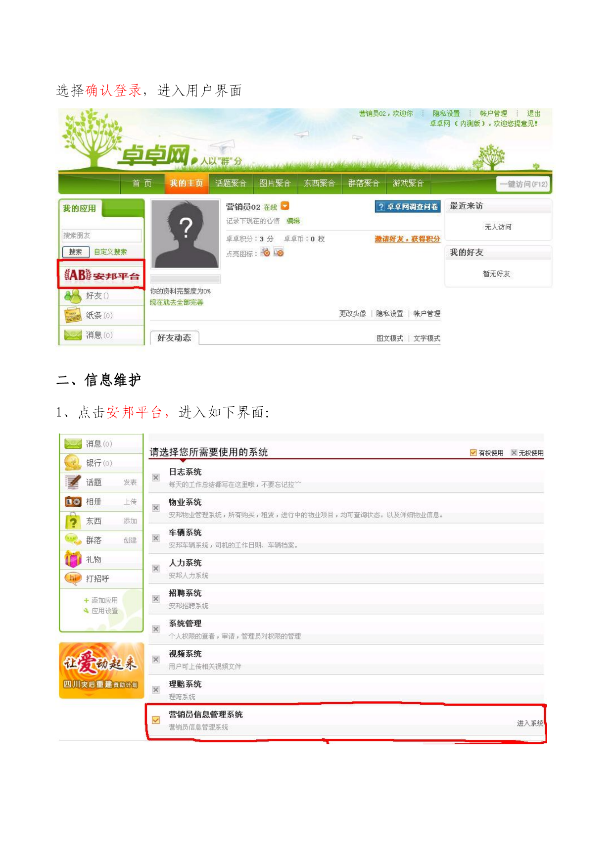The width and height of the screenshot is (614, 868).
Task: Click the 相册 album camera icon
Action: (x=73, y=501)
